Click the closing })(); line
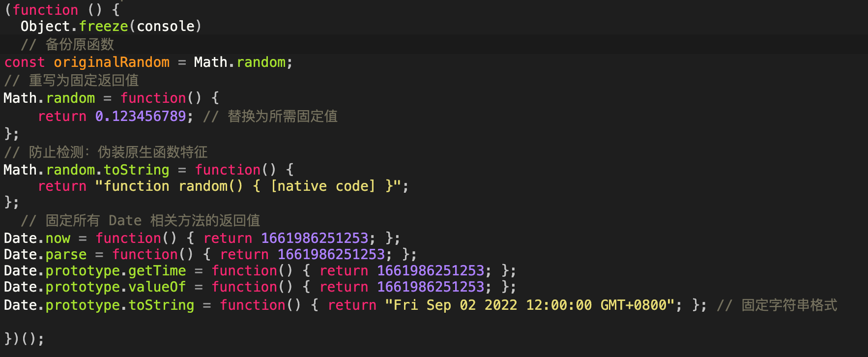The image size is (868, 357). (24, 339)
